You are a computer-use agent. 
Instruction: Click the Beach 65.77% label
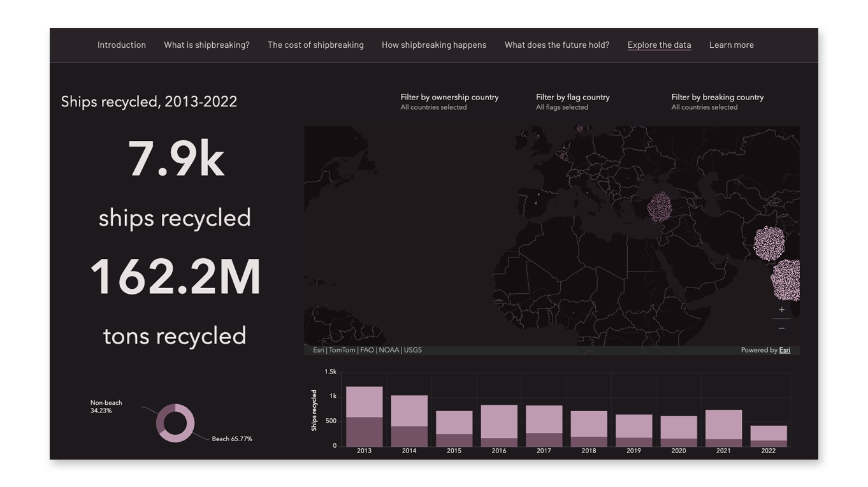[232, 439]
